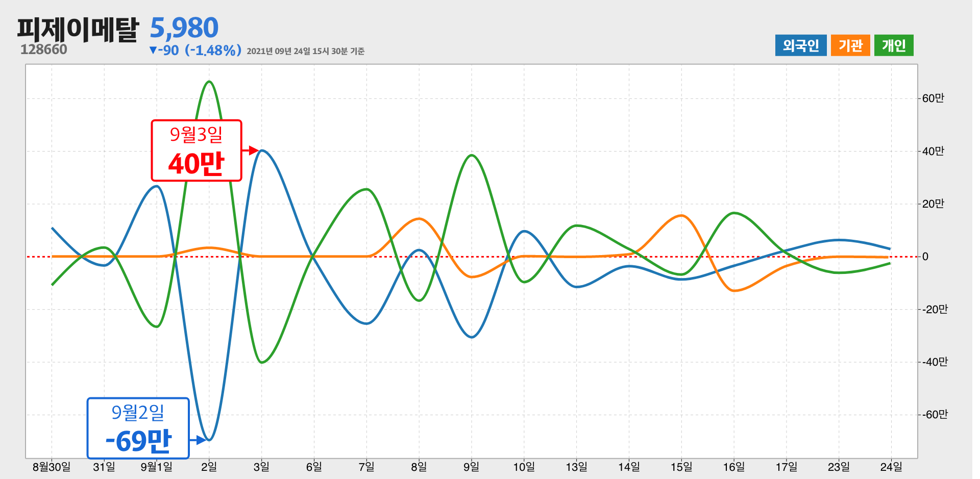Click the price change ▼-90 (-1.48%)
Viewport: 980px width, 479px height.
195,51
